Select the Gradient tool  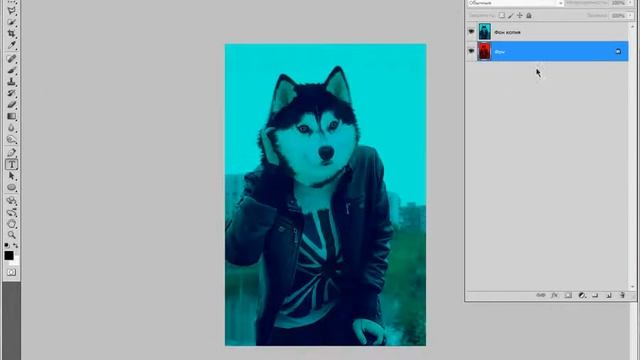(11, 117)
